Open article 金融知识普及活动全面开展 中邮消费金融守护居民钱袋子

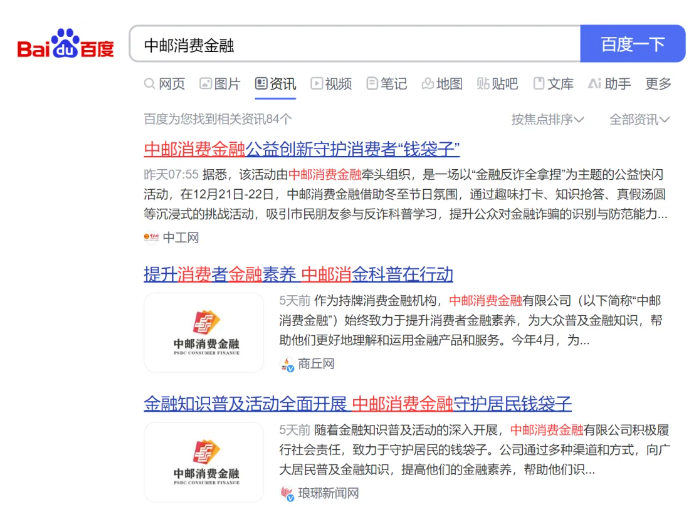tap(358, 404)
